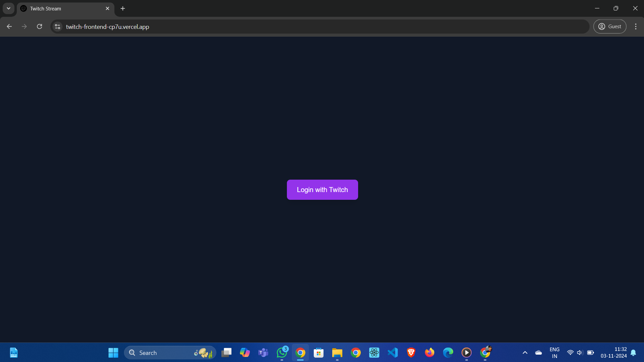This screenshot has height=362, width=644.
Task: Launch Visual Studio Code from taskbar
Action: [x=393, y=353]
